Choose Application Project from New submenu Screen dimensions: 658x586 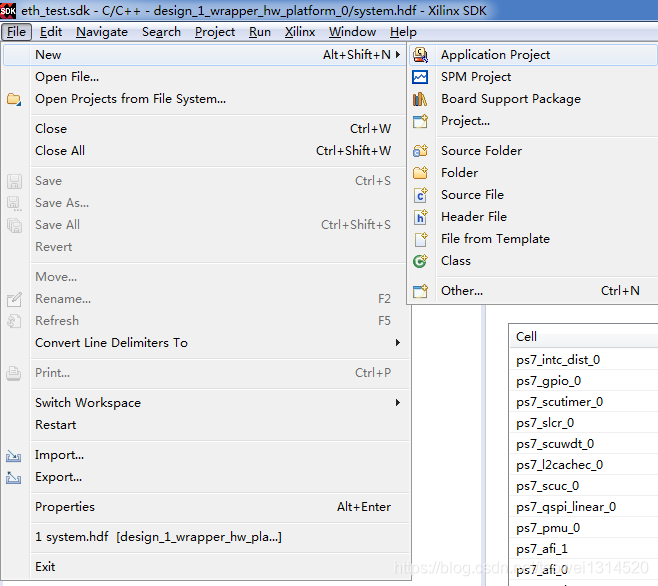[533, 55]
